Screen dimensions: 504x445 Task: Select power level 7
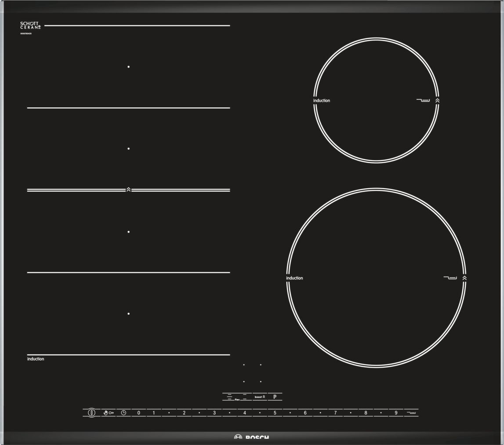coord(335,413)
